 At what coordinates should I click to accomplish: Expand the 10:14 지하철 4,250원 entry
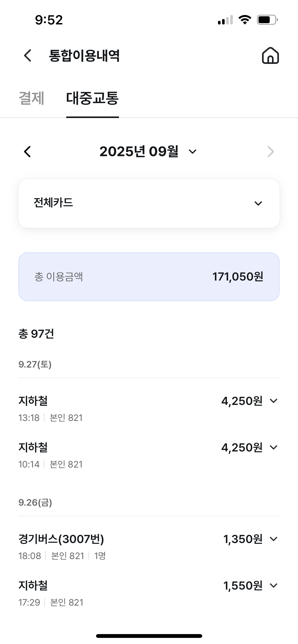(274, 447)
